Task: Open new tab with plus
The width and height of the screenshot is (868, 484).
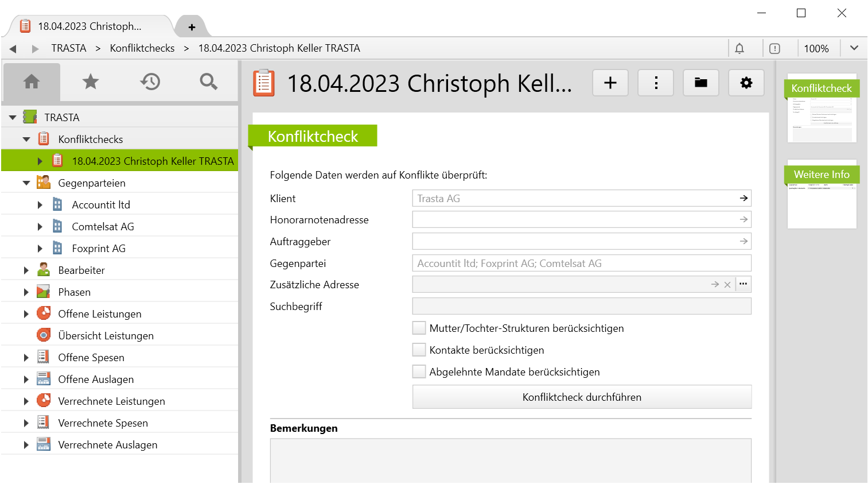Action: click(192, 27)
